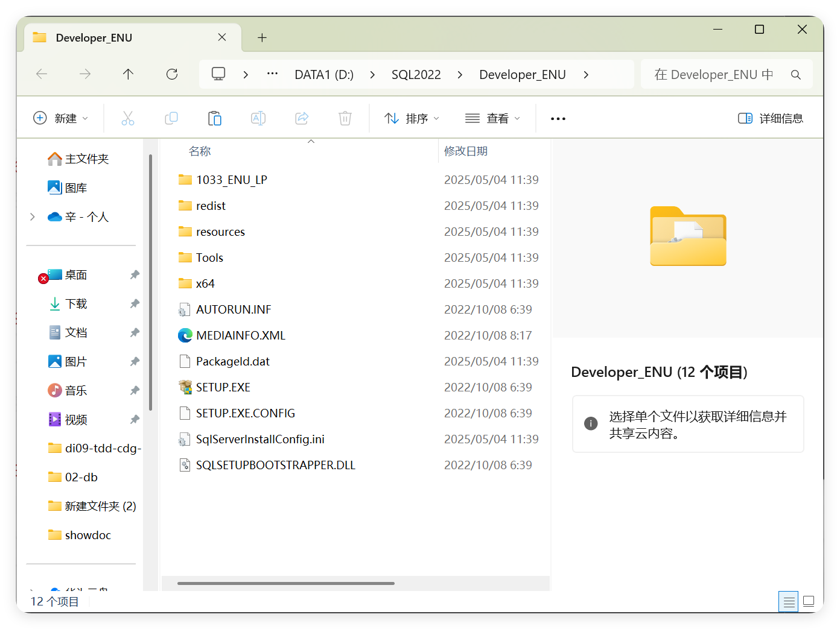Select the AUTORUN.INF file icon
This screenshot has height=629, width=840.
tap(185, 309)
